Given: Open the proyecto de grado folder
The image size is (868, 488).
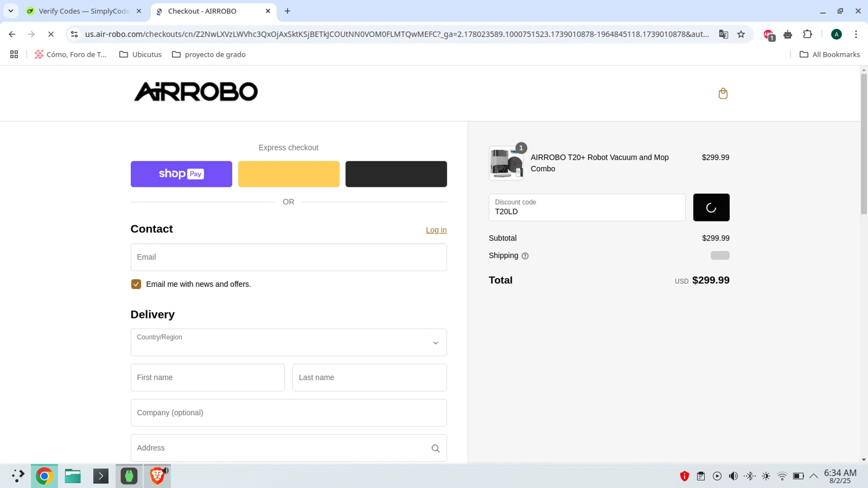Looking at the screenshot, I should pos(209,54).
